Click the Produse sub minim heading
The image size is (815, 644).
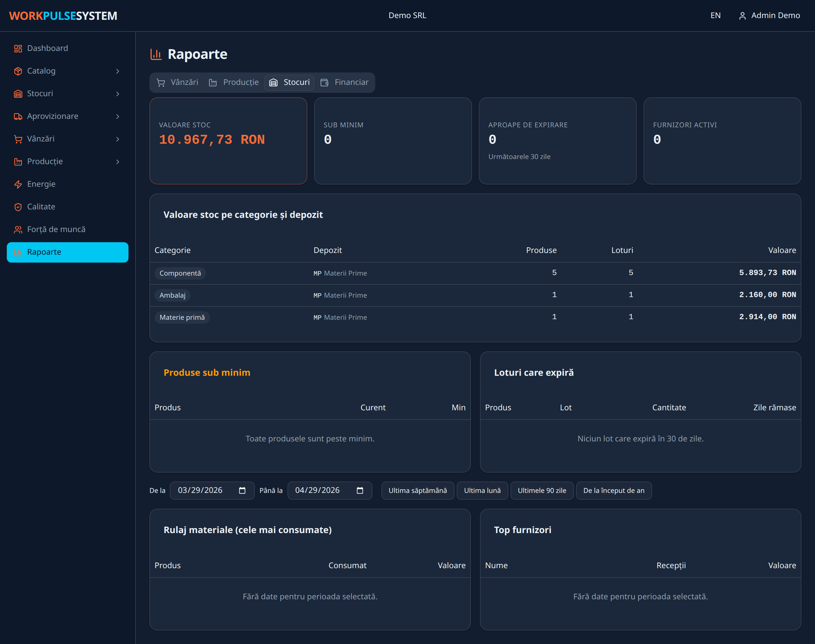pos(207,373)
